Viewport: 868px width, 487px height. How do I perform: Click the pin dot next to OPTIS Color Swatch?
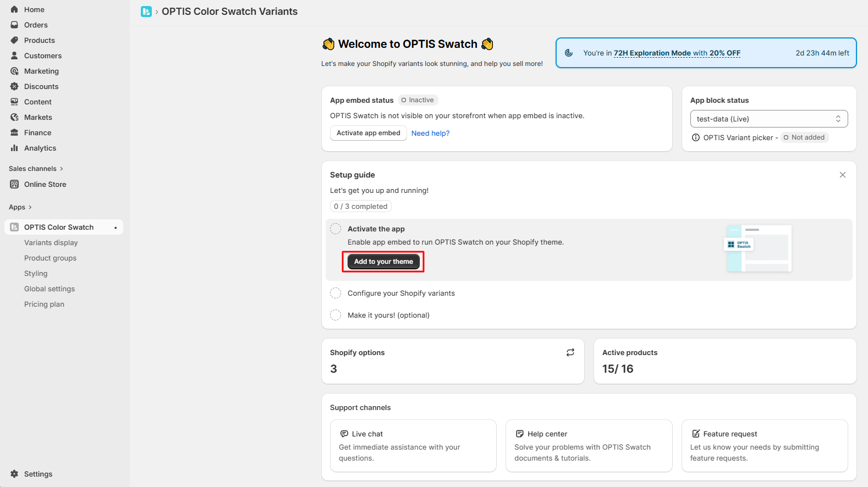[116, 228]
